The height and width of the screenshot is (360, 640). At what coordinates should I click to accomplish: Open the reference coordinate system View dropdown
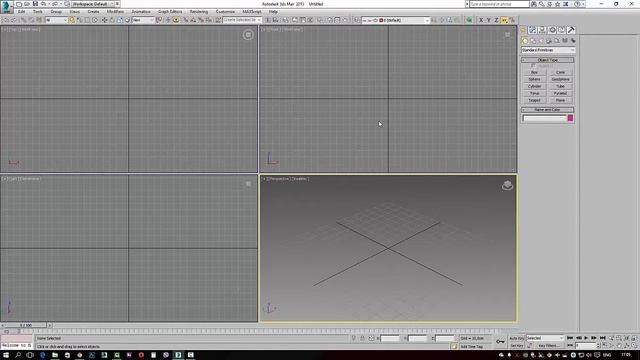click(143, 20)
